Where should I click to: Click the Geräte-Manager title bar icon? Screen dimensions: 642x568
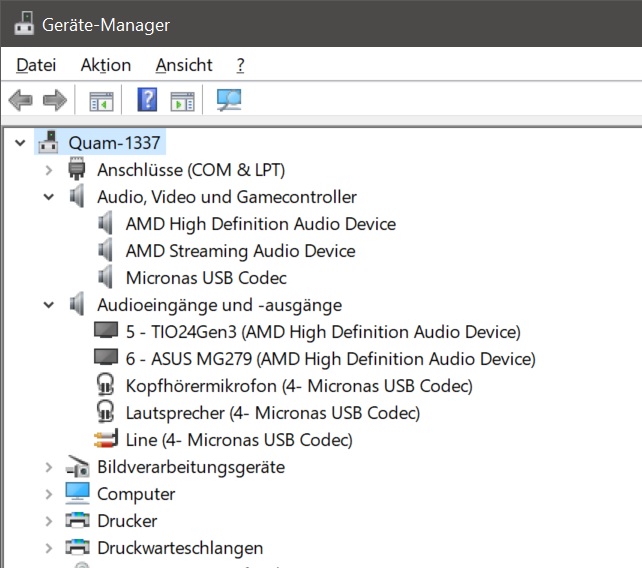coord(24,24)
